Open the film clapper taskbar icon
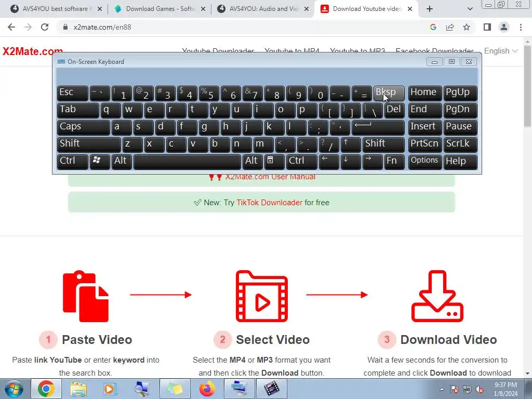The image size is (532, 399). [271, 389]
